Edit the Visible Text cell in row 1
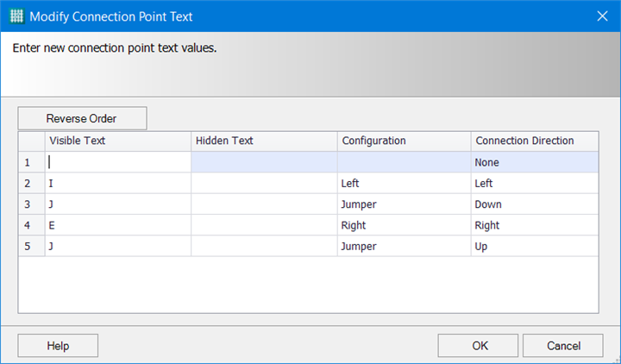Image resolution: width=621 pixels, height=364 pixels. (x=117, y=162)
